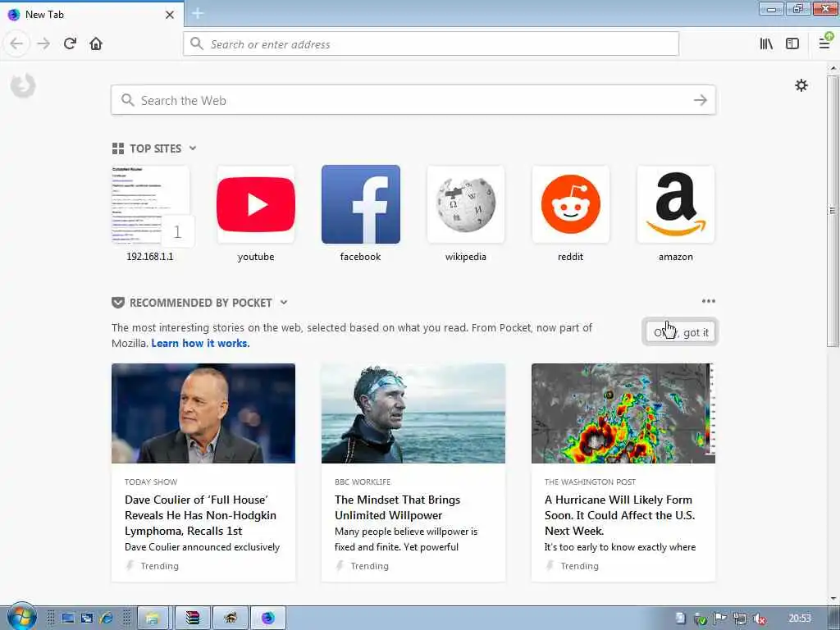Open the hamburger application menu
840x630 pixels.
pyautogui.click(x=824, y=43)
